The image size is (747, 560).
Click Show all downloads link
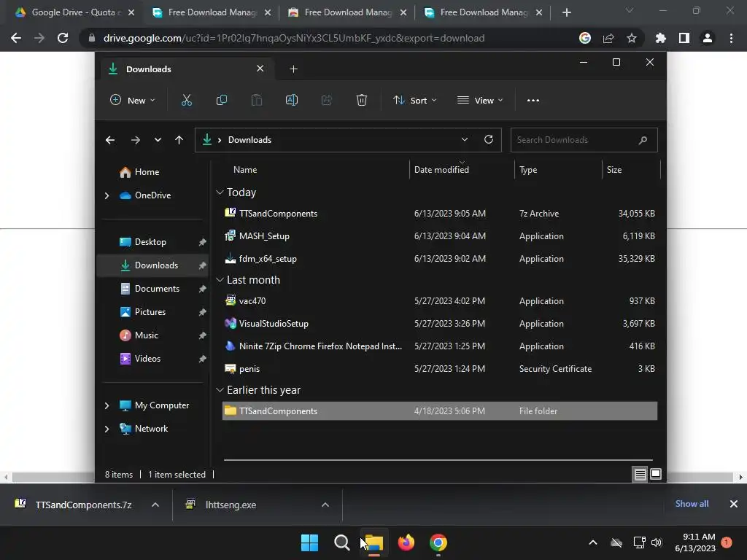pos(692,504)
